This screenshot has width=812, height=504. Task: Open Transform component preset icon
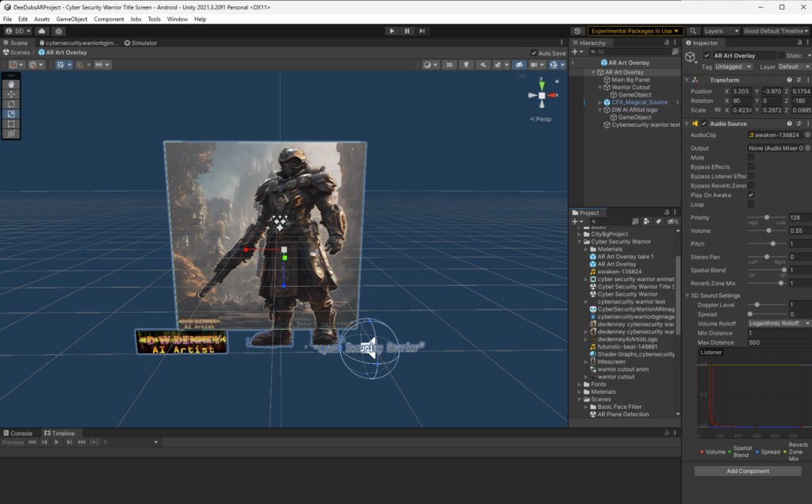coord(799,80)
